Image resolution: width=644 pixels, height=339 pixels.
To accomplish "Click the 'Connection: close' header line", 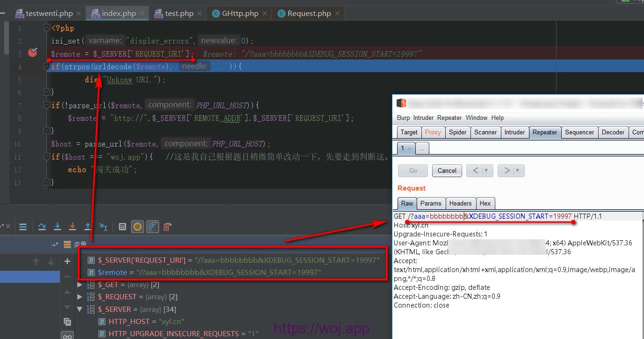I will [421, 305].
